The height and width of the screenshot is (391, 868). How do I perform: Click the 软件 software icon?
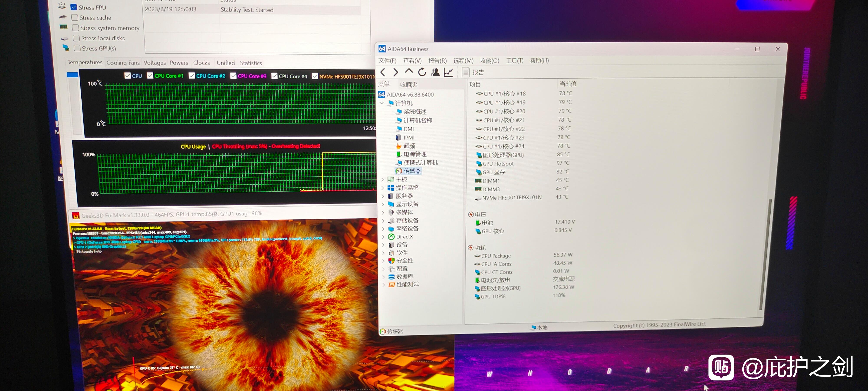click(x=391, y=253)
